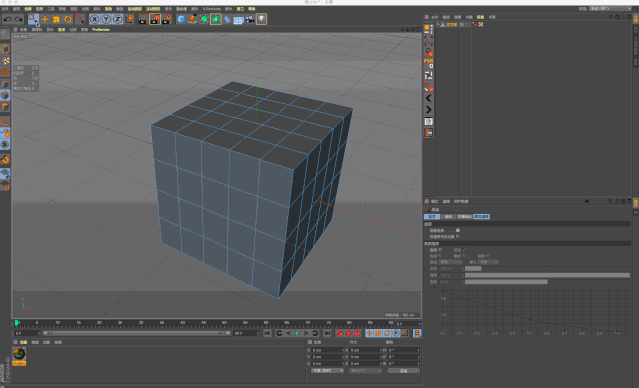Go to end of timeline

coord(327,333)
